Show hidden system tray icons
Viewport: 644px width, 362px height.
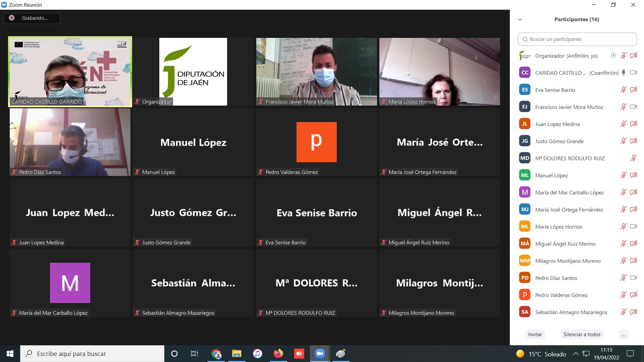click(x=576, y=354)
